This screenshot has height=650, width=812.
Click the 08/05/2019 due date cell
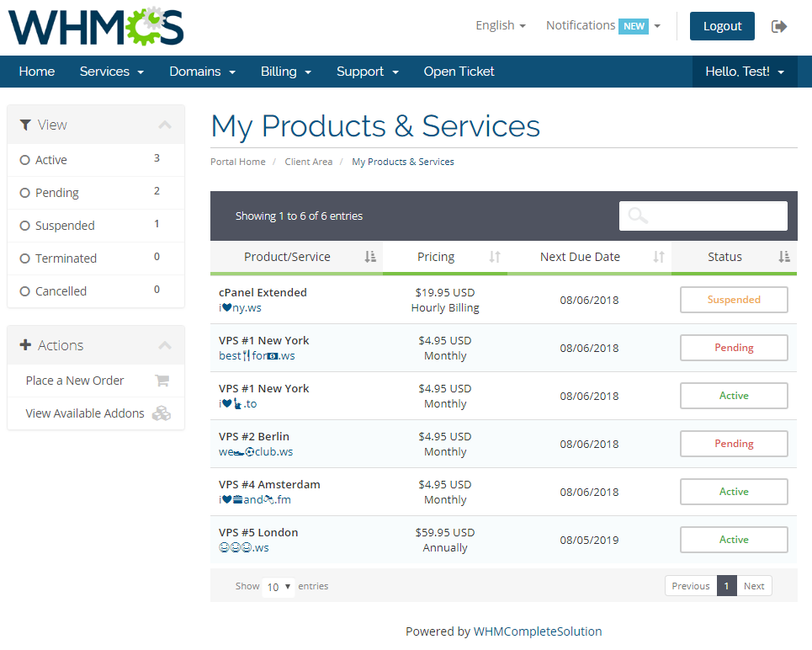pyautogui.click(x=589, y=540)
